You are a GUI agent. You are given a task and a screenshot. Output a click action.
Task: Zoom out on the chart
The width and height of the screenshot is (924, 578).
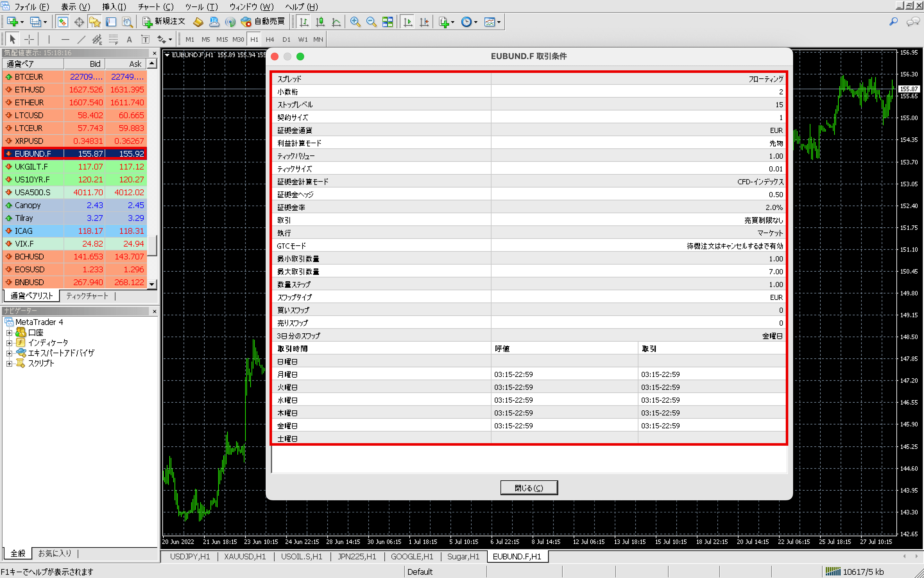372,22
